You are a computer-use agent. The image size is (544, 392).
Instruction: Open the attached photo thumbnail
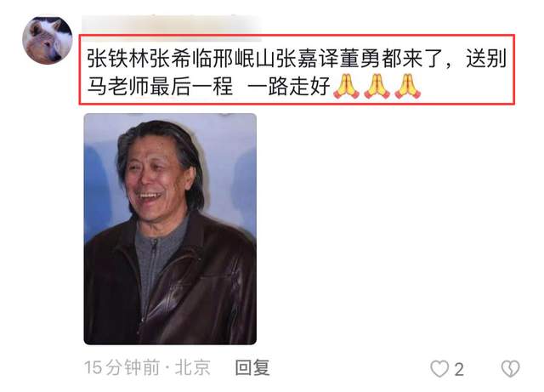(170, 229)
